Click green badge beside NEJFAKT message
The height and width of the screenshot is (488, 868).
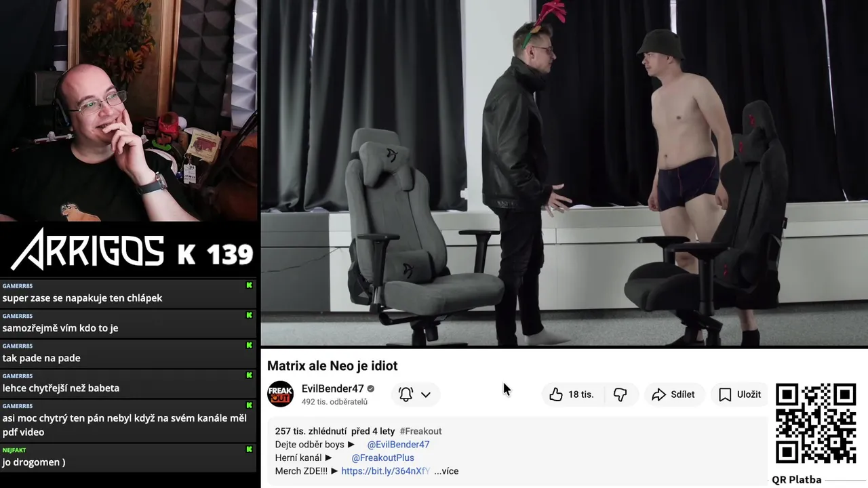(x=249, y=449)
